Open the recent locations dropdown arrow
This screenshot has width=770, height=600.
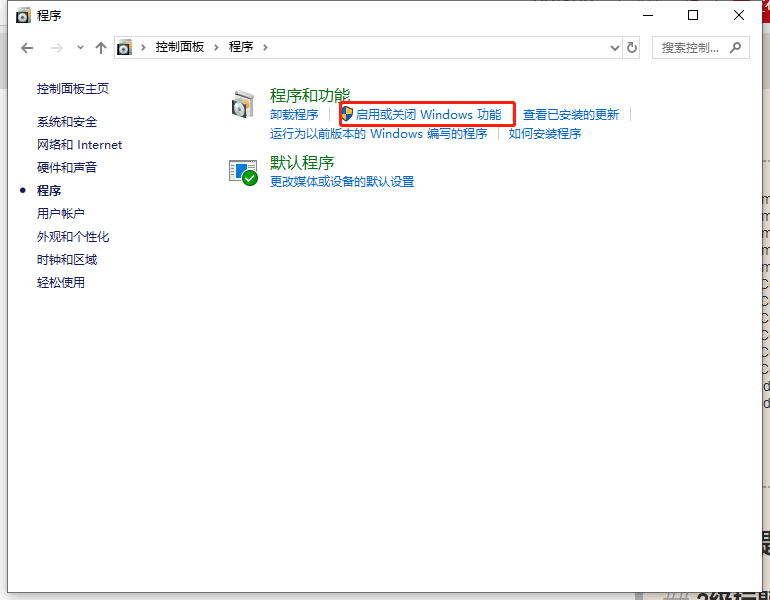tap(80, 48)
